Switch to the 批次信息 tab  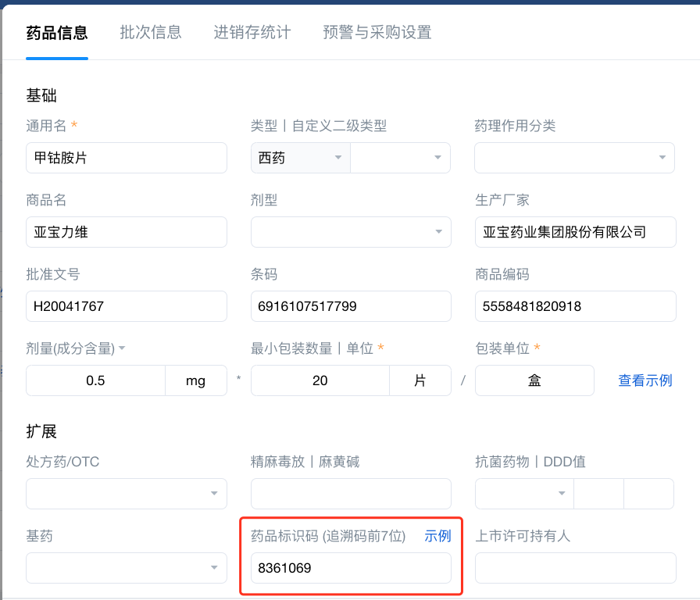point(151,32)
